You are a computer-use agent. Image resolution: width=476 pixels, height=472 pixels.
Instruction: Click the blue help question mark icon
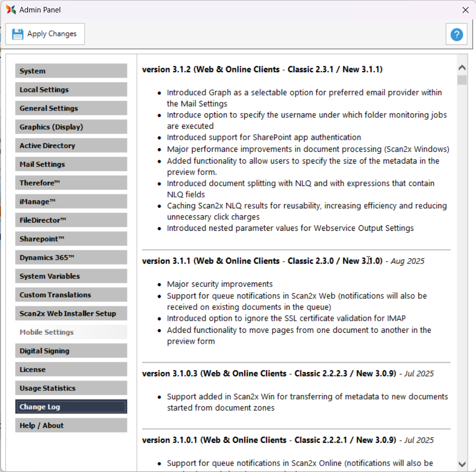click(456, 34)
